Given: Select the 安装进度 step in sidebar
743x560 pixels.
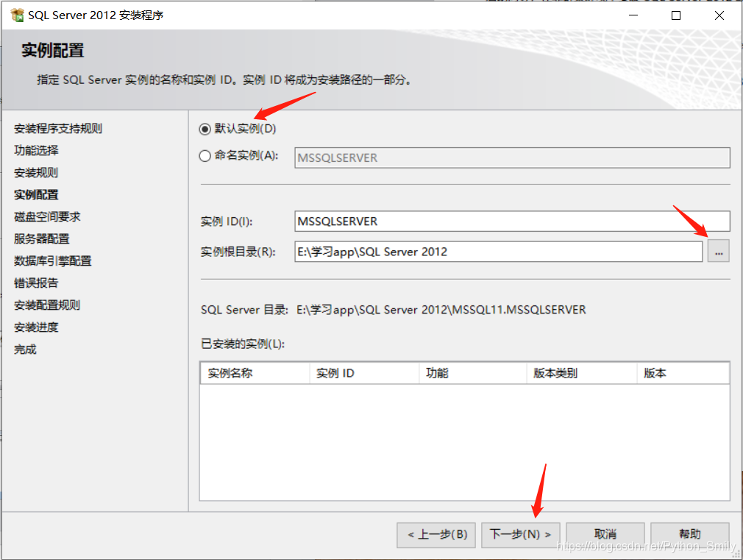Looking at the screenshot, I should point(36,327).
